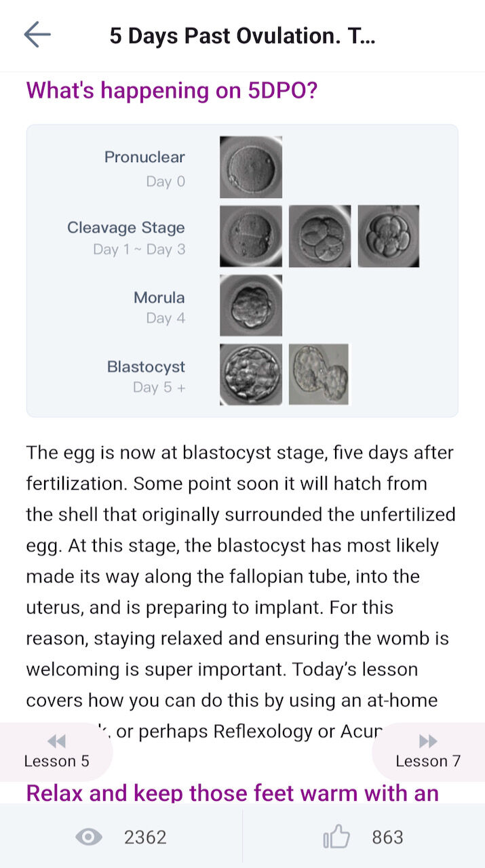Tap the eye views icon

pos(89,837)
